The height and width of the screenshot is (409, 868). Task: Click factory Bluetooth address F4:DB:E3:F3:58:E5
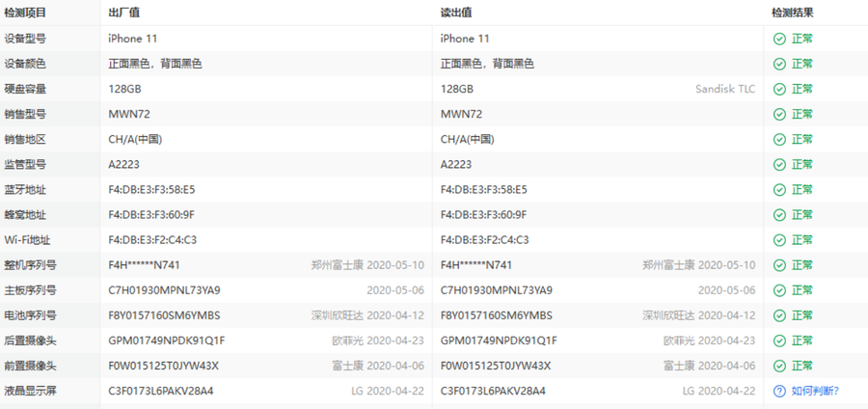(x=151, y=190)
